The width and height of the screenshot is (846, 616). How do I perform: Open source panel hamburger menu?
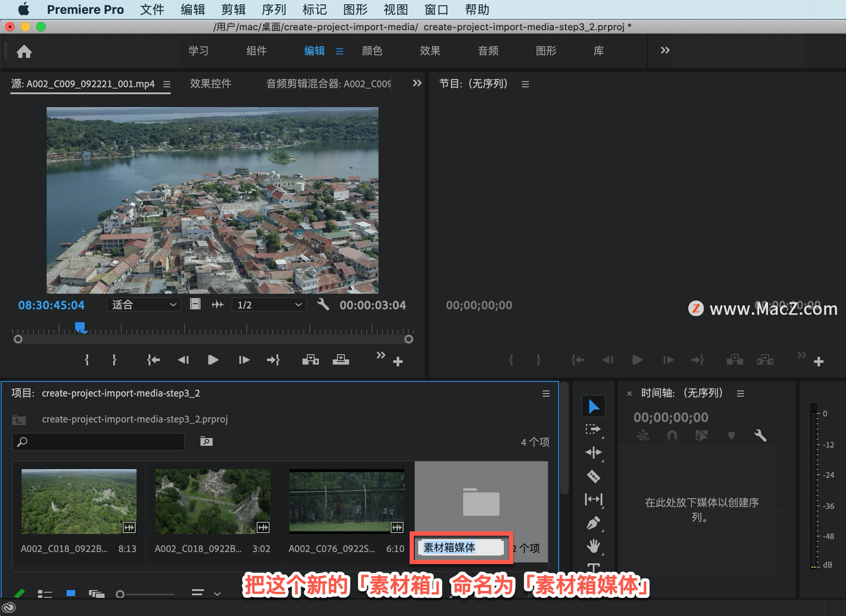[x=167, y=84]
